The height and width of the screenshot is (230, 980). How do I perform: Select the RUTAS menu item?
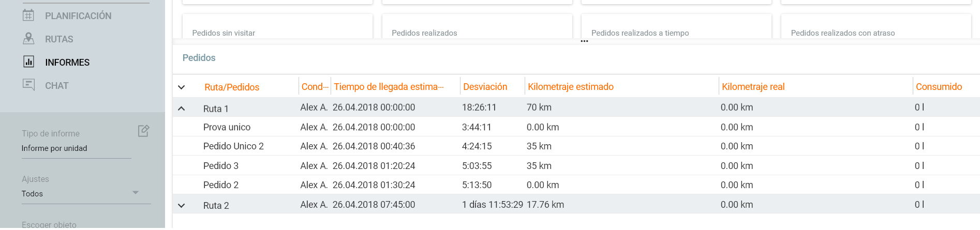click(59, 39)
